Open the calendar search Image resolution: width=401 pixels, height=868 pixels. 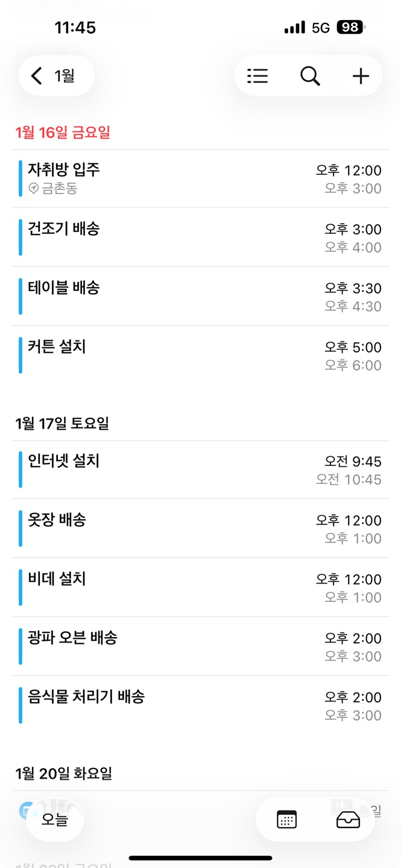(310, 76)
